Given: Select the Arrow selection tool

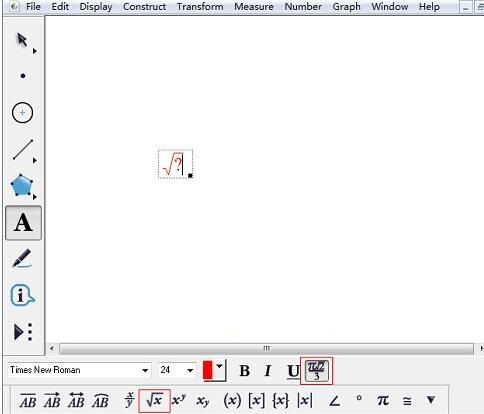Looking at the screenshot, I should pos(23,41).
